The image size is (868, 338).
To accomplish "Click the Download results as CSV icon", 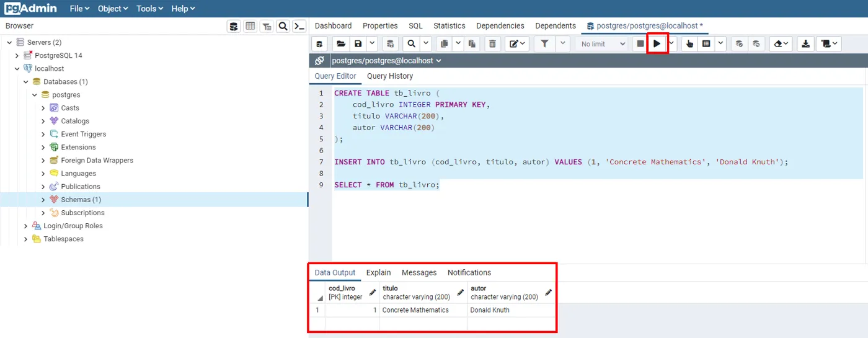I will 805,44.
